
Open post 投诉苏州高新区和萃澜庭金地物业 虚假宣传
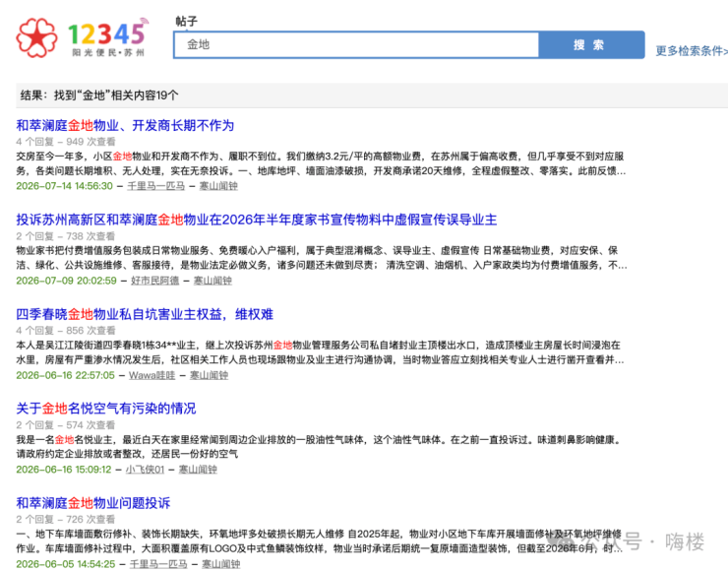point(257,220)
